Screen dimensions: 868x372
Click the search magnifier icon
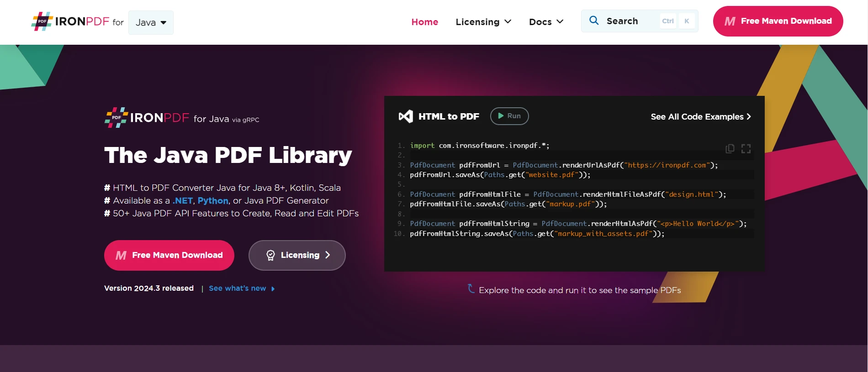pyautogui.click(x=594, y=21)
